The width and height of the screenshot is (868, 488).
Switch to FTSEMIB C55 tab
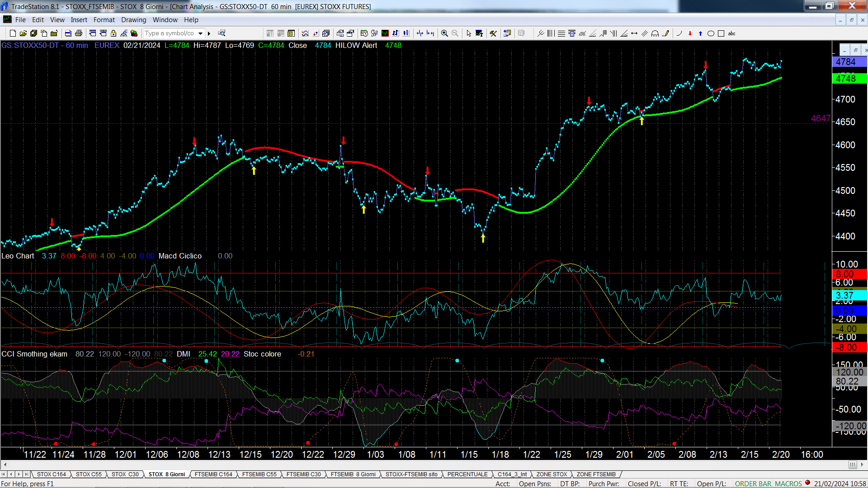click(259, 474)
